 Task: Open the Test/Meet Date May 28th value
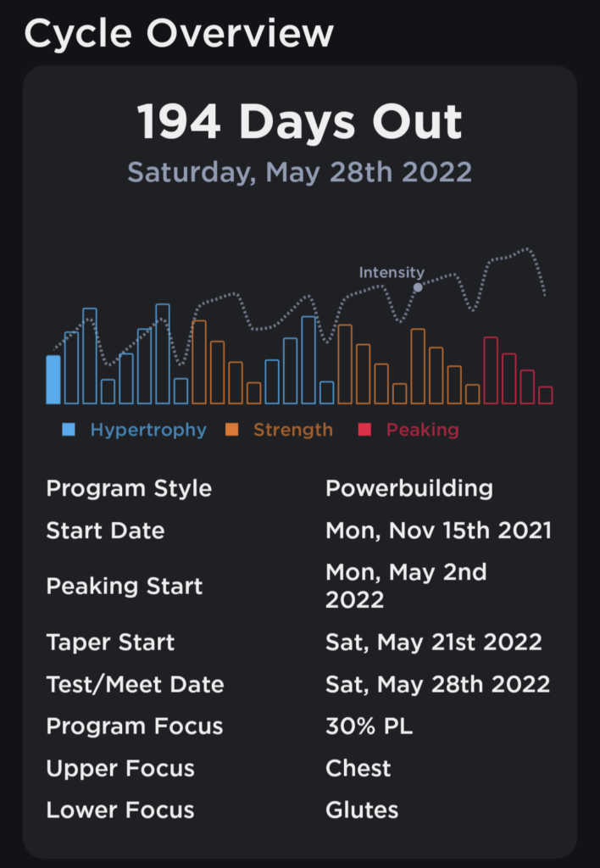(x=437, y=683)
